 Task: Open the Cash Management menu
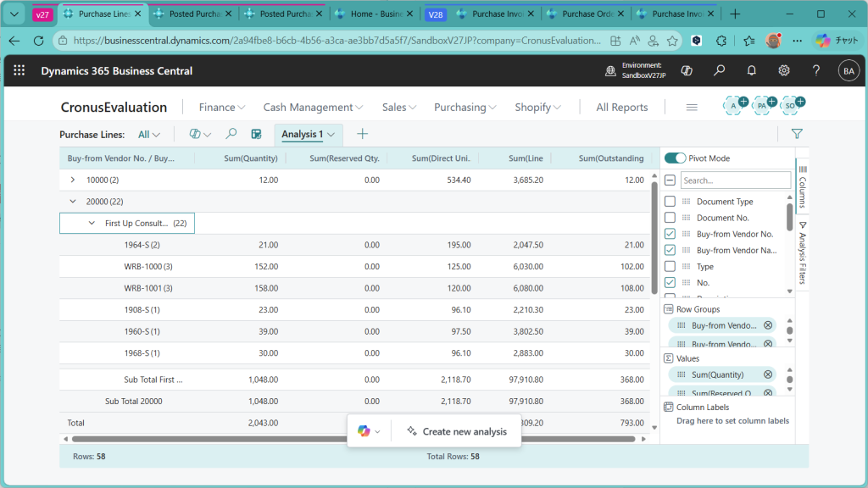click(313, 108)
